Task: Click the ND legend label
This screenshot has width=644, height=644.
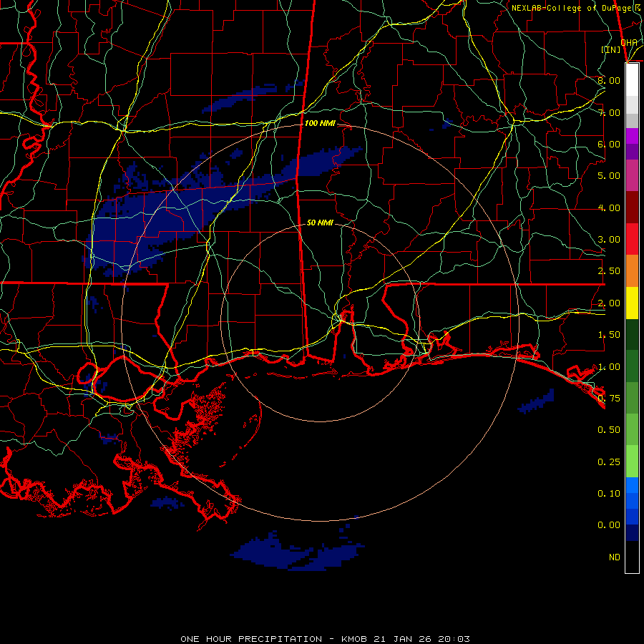Action: coord(615,557)
